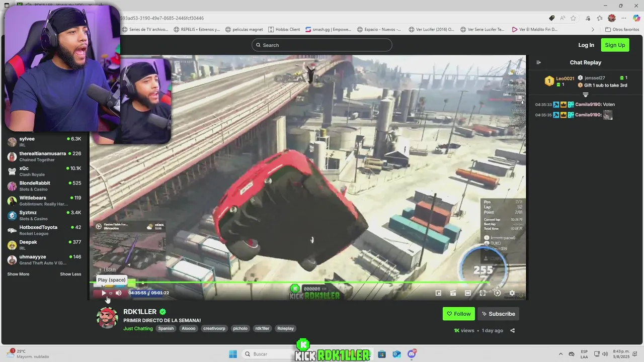Open the RDK1LLER channel name link
This screenshot has width=644, height=362.
[140, 312]
